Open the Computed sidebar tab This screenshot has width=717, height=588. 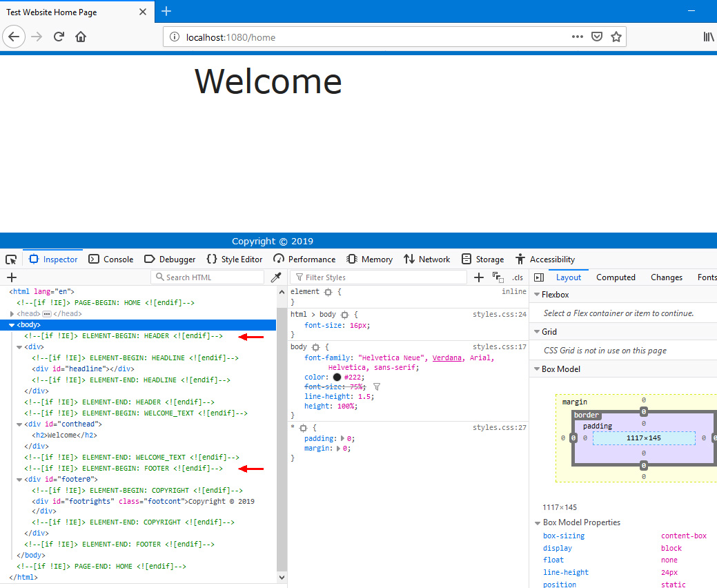[616, 277]
